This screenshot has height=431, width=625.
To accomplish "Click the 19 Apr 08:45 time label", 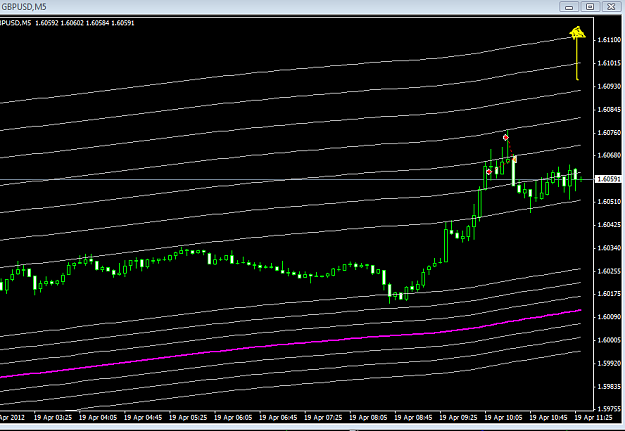I will pyautogui.click(x=413, y=417).
